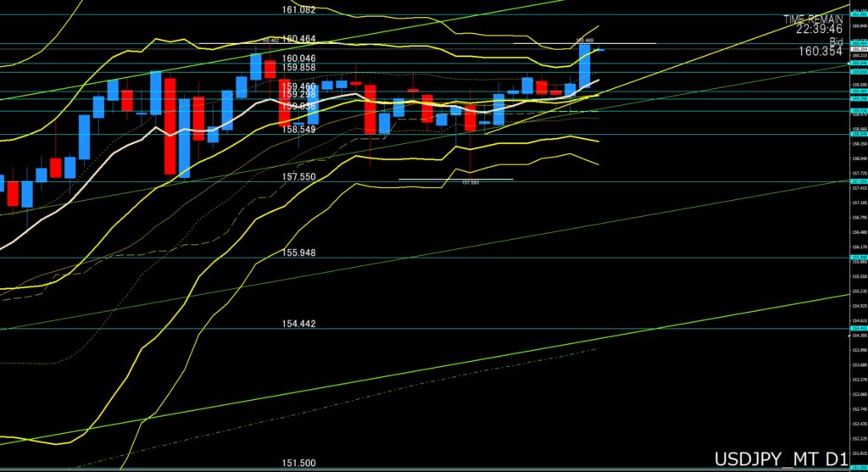The height and width of the screenshot is (472, 868).
Task: Select the 159.858 price label
Action: tap(298, 68)
